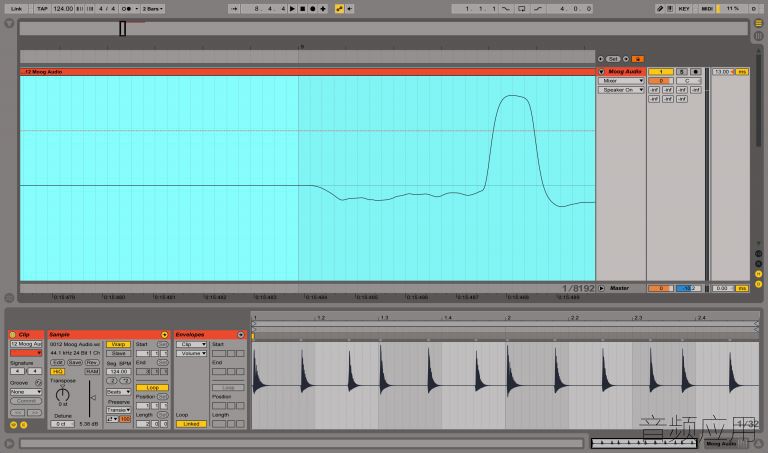Click the Next Locator arrow button
768x453 pixels.
tap(626, 59)
